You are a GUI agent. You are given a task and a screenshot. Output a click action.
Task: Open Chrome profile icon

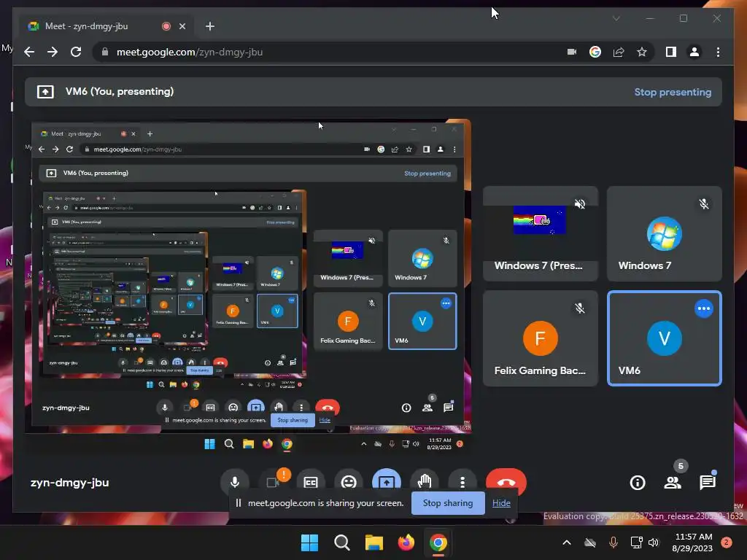point(694,52)
